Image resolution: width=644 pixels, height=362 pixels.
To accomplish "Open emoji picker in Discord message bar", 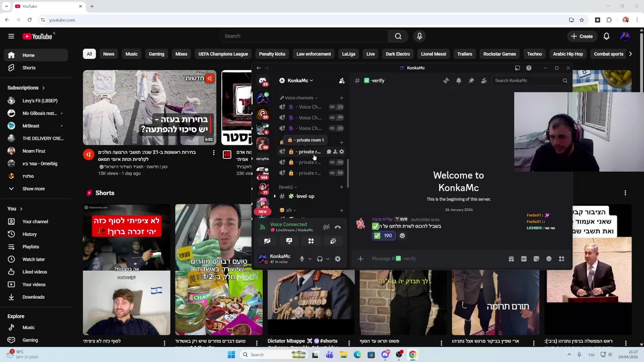I will [x=549, y=258].
